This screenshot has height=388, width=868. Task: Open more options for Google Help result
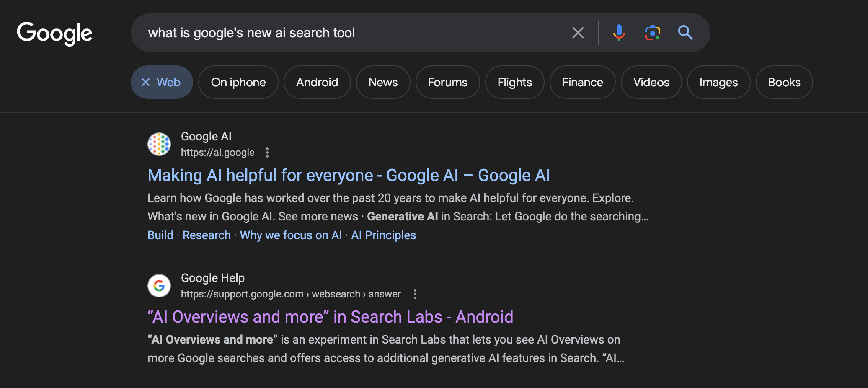coord(415,294)
